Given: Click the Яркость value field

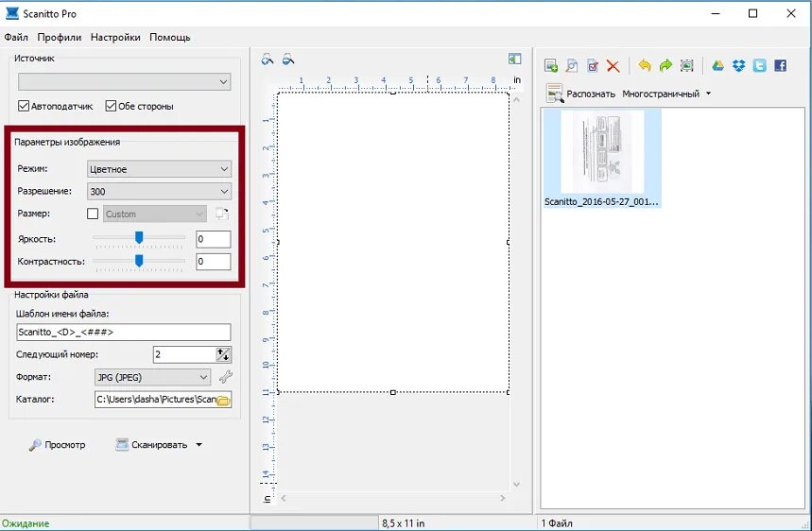Looking at the screenshot, I should coord(214,239).
